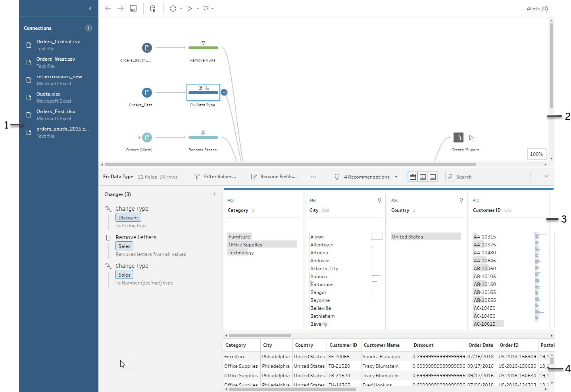Open the run flow dropdown arrow
Image resolution: width=571 pixels, height=392 pixels.
pos(197,8)
